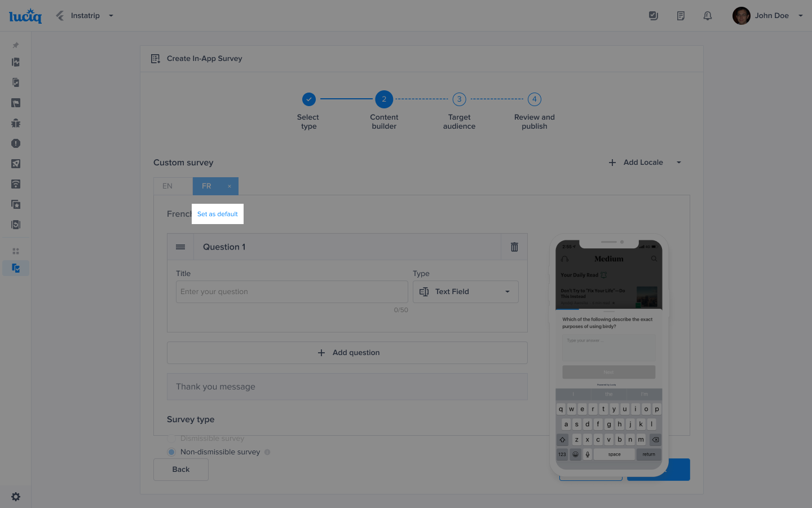
Task: Open settings gear in the sidebar
Action: tap(16, 497)
